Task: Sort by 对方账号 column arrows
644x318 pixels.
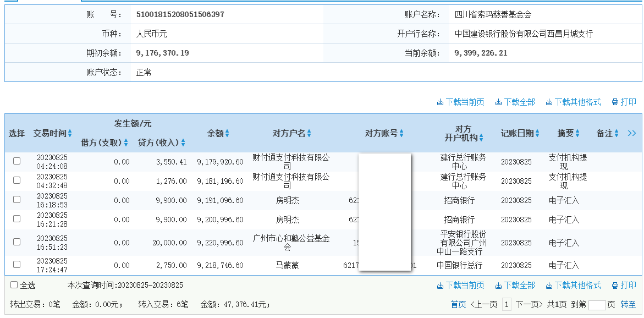Action: [401, 134]
